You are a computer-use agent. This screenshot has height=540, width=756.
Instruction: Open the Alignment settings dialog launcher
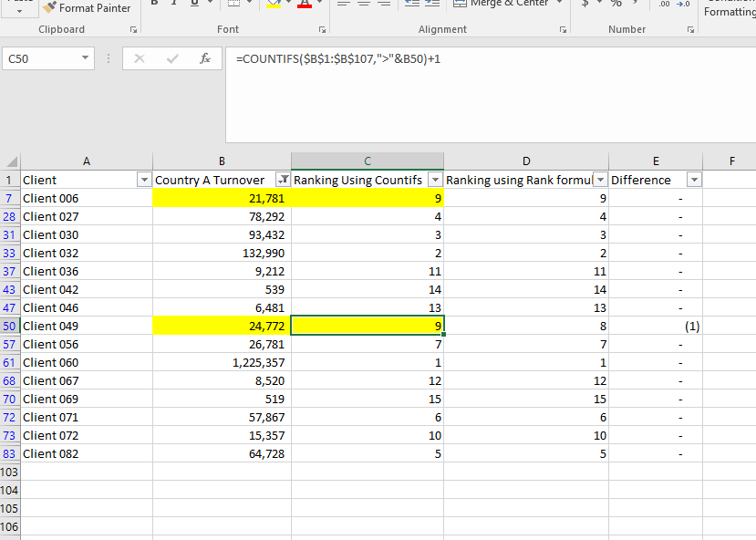(563, 30)
